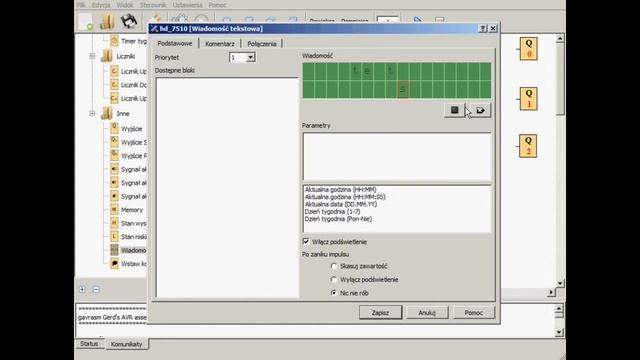The image size is (640, 360).
Task: Click the Inne folder icon in tree
Action: [107, 113]
